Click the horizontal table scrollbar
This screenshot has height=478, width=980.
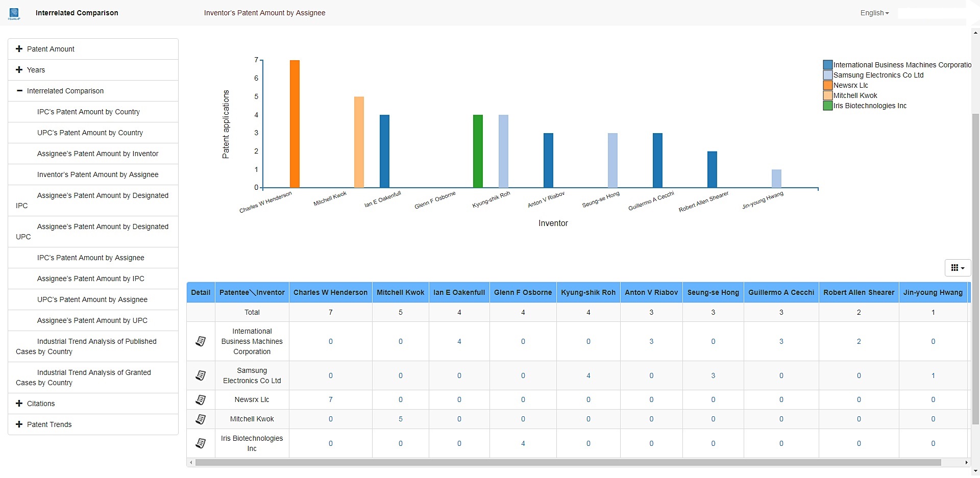coord(568,463)
